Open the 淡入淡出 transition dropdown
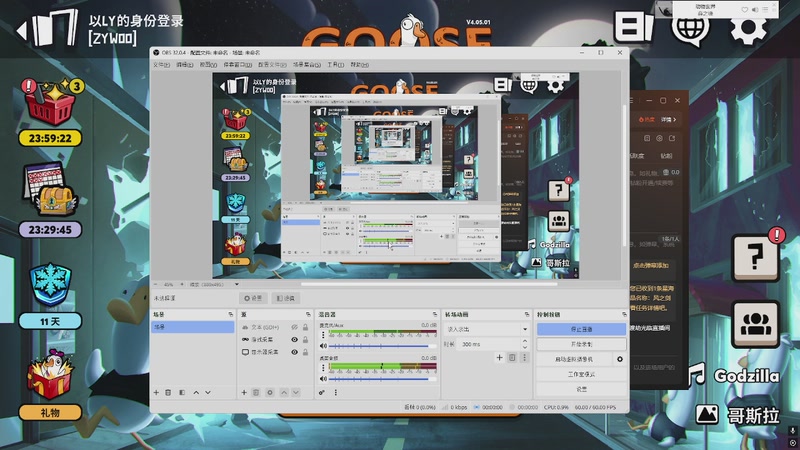 tap(487, 329)
